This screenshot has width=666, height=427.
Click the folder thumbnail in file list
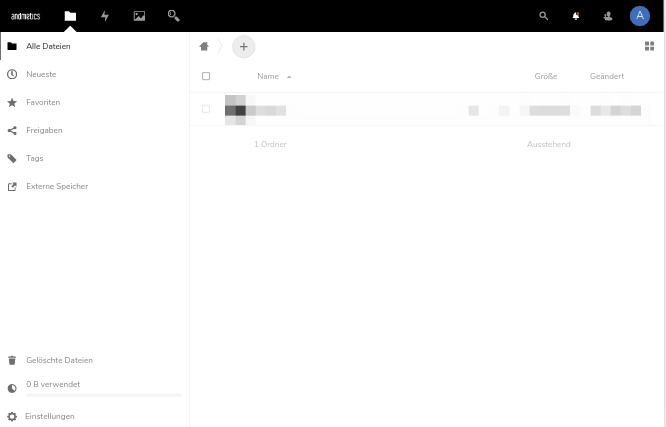pyautogui.click(x=235, y=110)
